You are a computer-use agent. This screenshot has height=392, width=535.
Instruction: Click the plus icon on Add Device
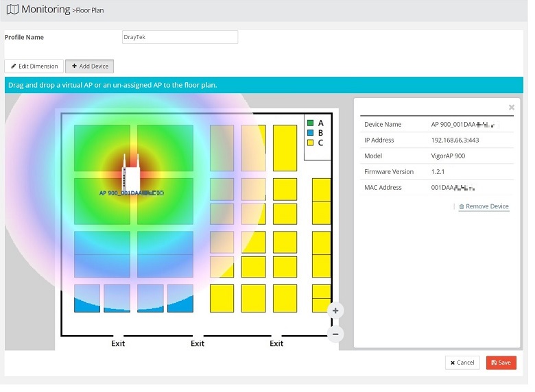point(74,66)
